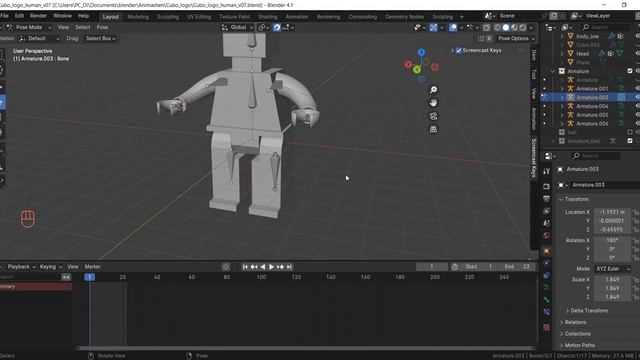640x360 pixels.
Task: Click the Location X value field
Action: [x=611, y=212]
